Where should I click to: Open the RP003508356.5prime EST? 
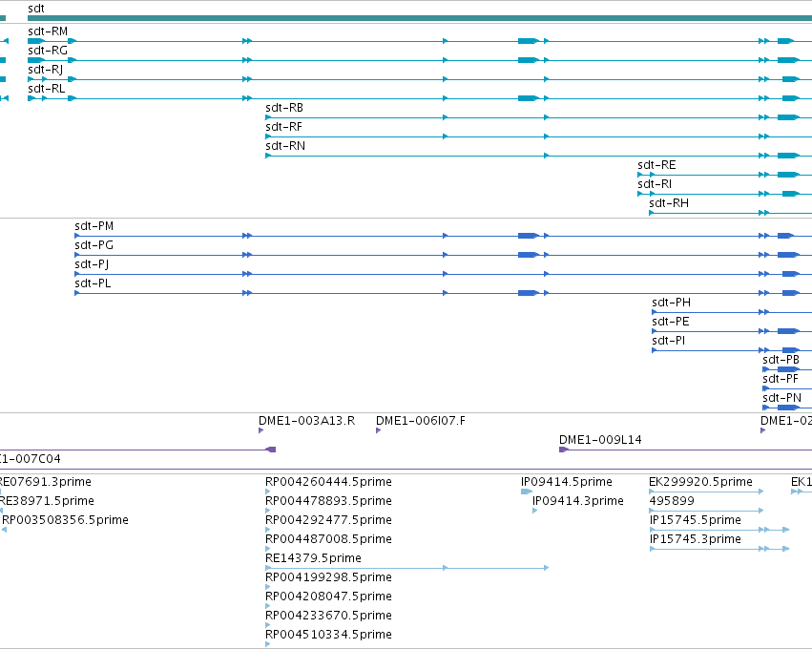tap(65, 520)
